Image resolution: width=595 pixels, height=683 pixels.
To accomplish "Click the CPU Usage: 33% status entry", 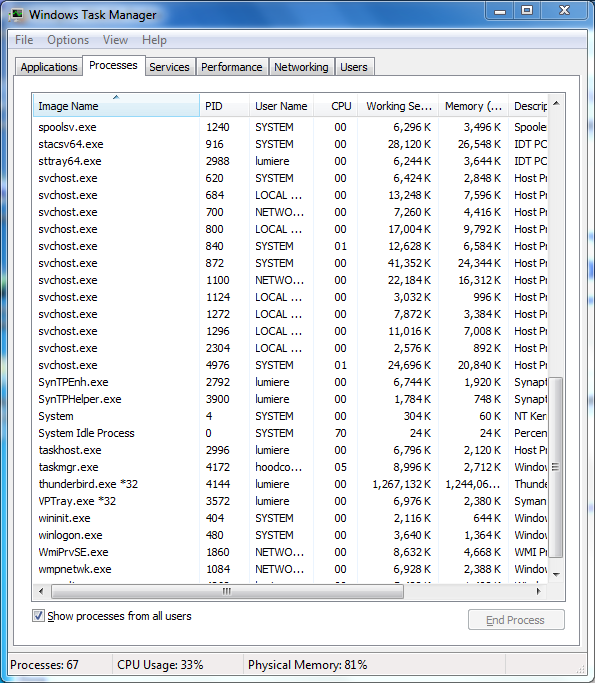I will click(x=160, y=665).
